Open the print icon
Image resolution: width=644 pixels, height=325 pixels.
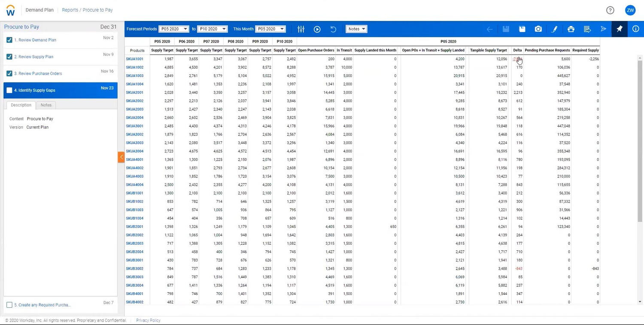571,29
